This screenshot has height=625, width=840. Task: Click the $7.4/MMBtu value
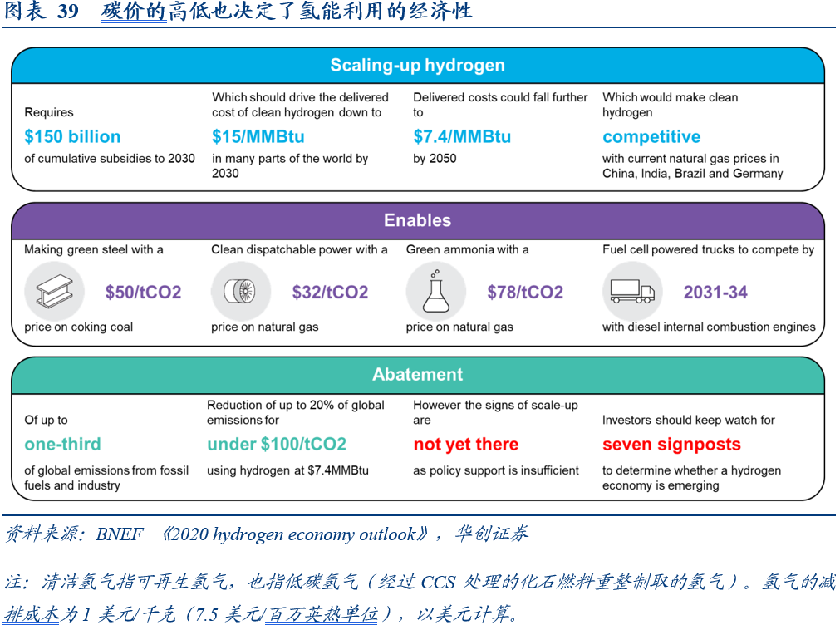click(x=462, y=136)
